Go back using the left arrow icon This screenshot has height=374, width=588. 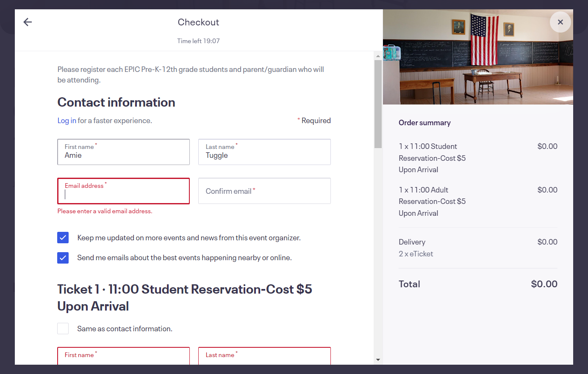coord(28,22)
